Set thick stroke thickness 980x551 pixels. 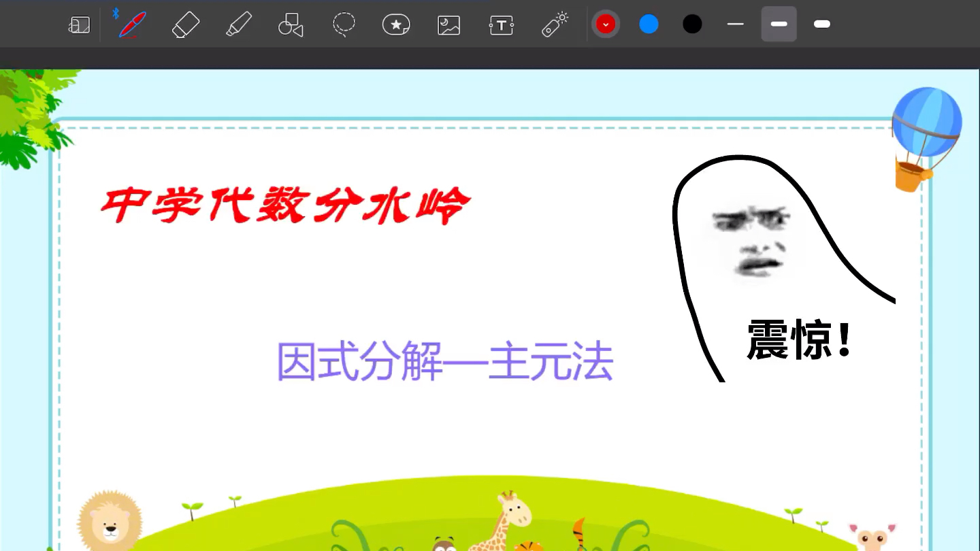point(822,24)
